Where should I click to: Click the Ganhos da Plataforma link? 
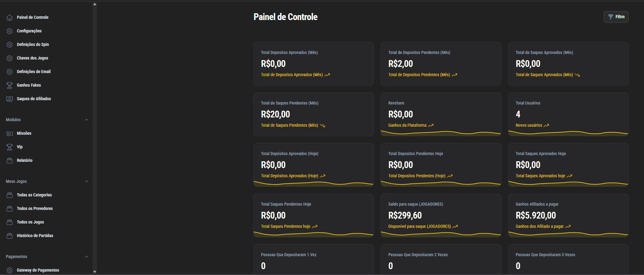click(x=407, y=125)
